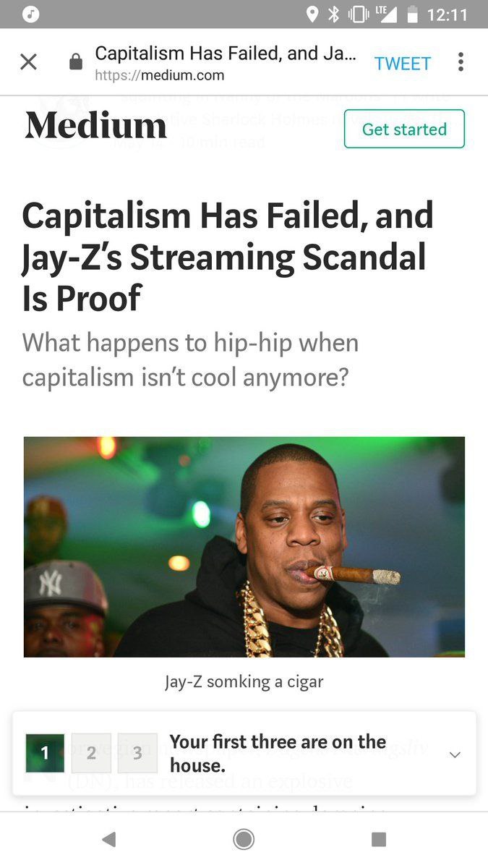
Task: Tap the secure padlock icon
Action: coord(75,63)
